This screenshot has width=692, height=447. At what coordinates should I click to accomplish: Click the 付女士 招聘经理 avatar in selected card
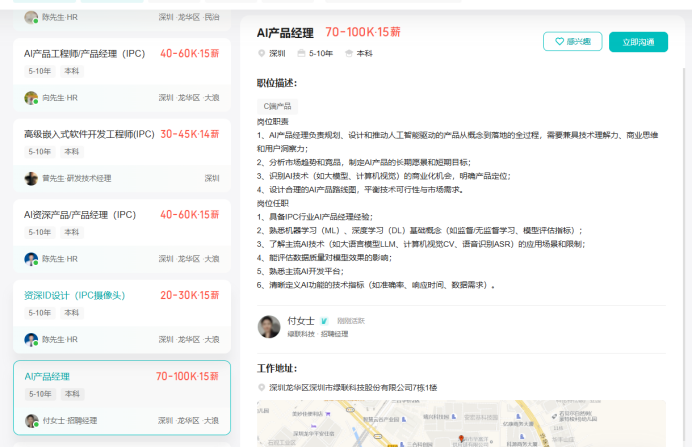[x=31, y=421]
